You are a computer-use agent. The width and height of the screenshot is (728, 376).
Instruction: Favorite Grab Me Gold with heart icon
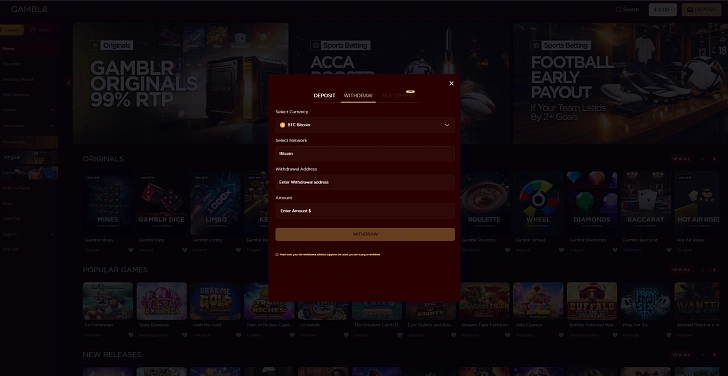tap(239, 335)
